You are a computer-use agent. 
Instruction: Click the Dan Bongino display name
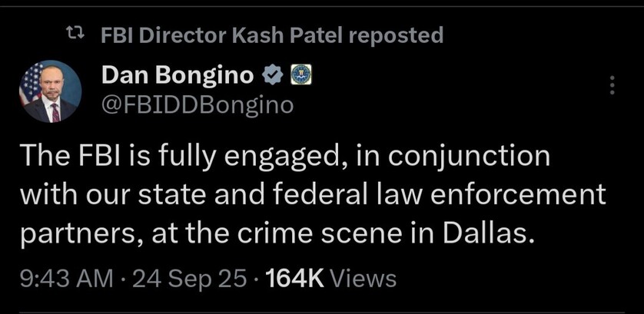click(x=178, y=76)
